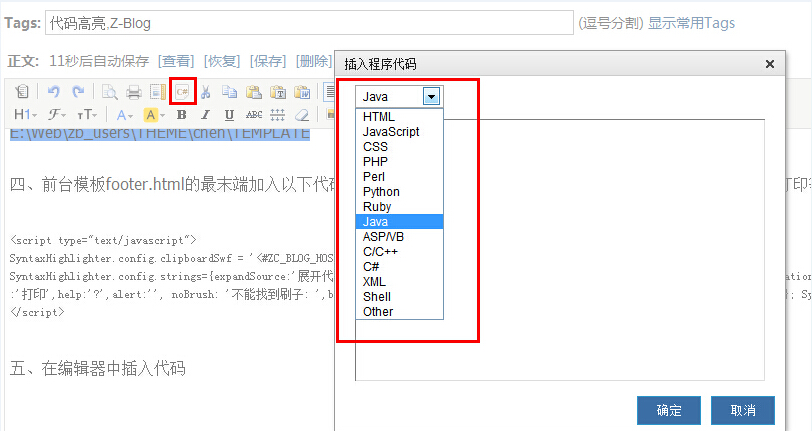Print the article via printer icon
The width and height of the screenshot is (812, 431).
(x=134, y=92)
